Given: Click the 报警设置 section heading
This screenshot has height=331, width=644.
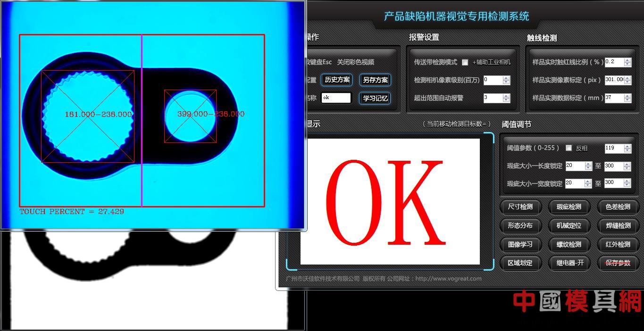Looking at the screenshot, I should (x=424, y=37).
